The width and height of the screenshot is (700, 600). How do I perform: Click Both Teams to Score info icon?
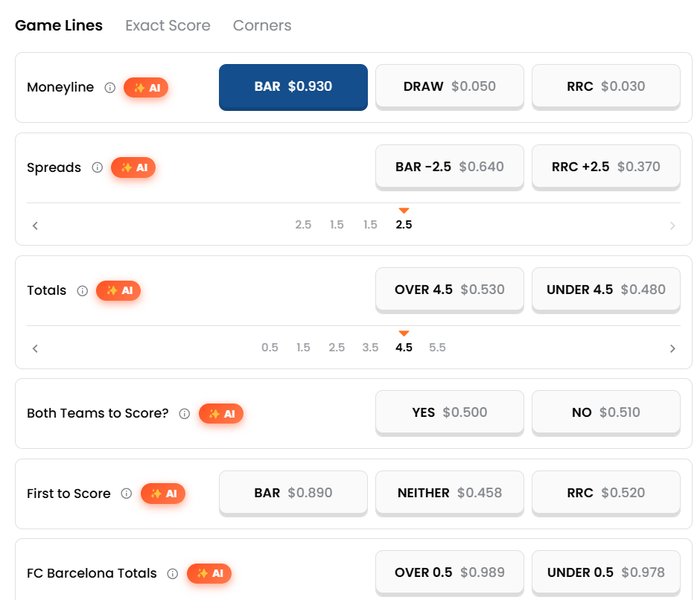click(185, 414)
